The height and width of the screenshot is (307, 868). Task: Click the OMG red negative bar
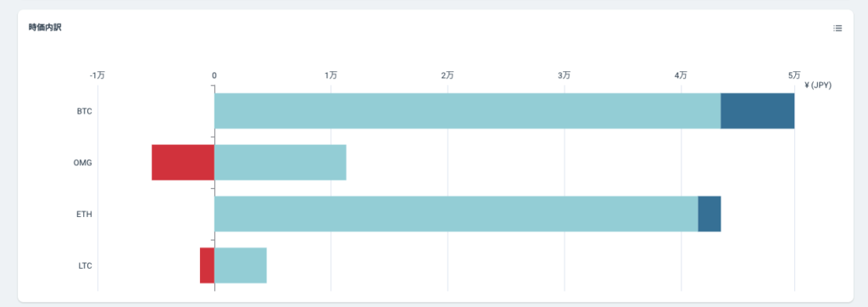(x=183, y=162)
